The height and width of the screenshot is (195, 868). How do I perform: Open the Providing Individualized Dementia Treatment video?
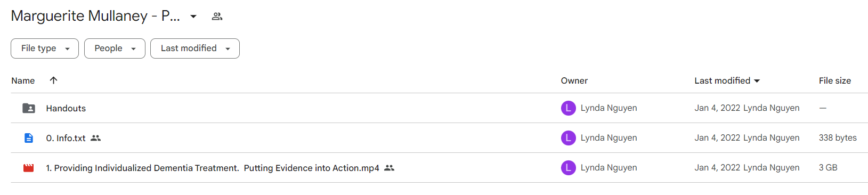point(213,168)
